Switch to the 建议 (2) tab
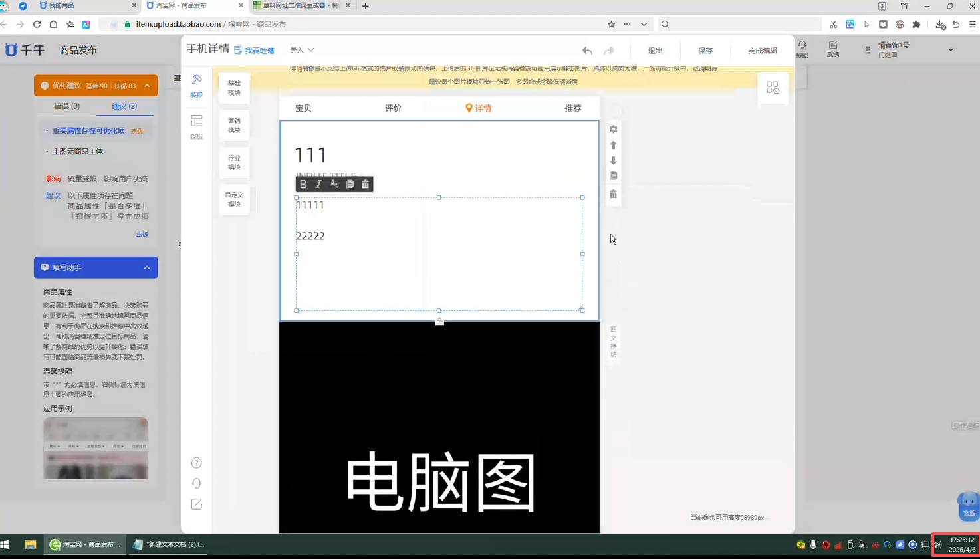Image resolution: width=980 pixels, height=559 pixels. point(124,106)
